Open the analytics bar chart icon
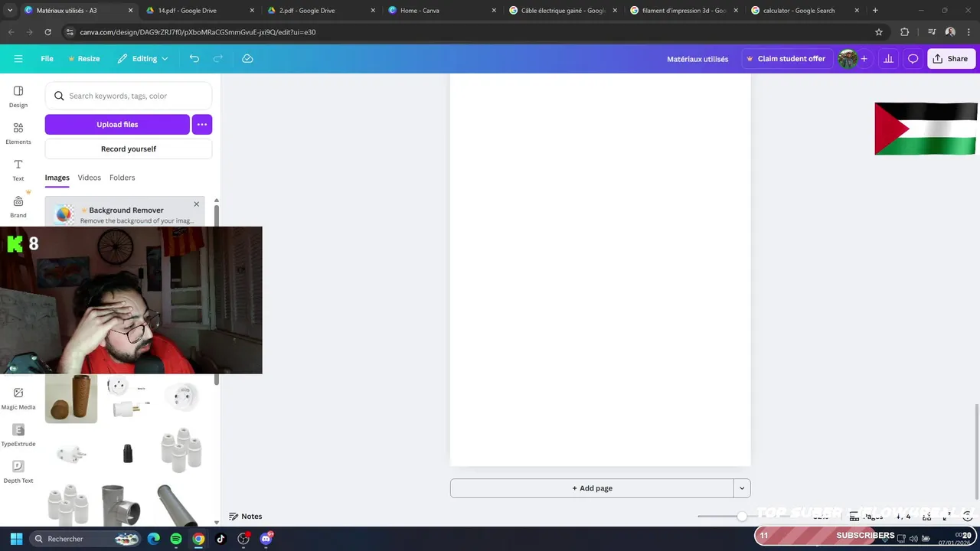The image size is (980, 551). pos(888,59)
